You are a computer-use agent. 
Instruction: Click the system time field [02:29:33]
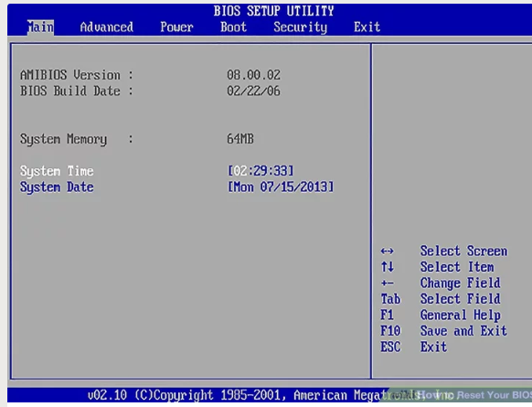pos(261,171)
